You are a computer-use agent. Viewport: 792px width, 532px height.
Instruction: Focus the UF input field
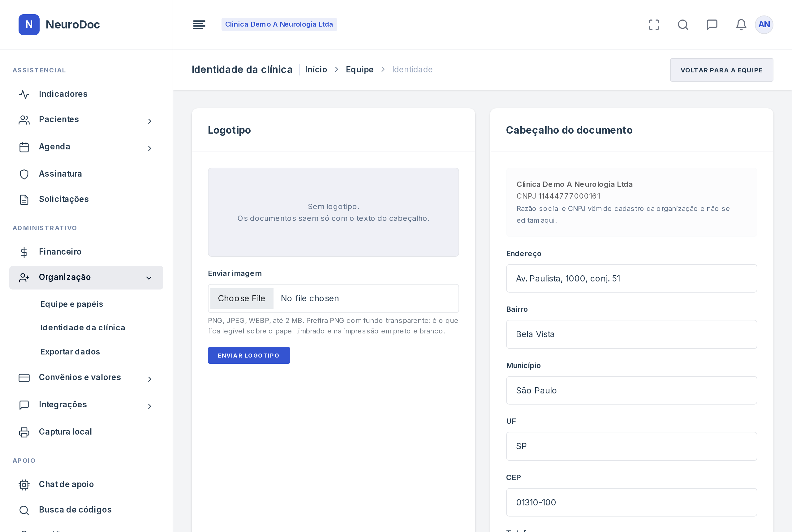(x=631, y=446)
